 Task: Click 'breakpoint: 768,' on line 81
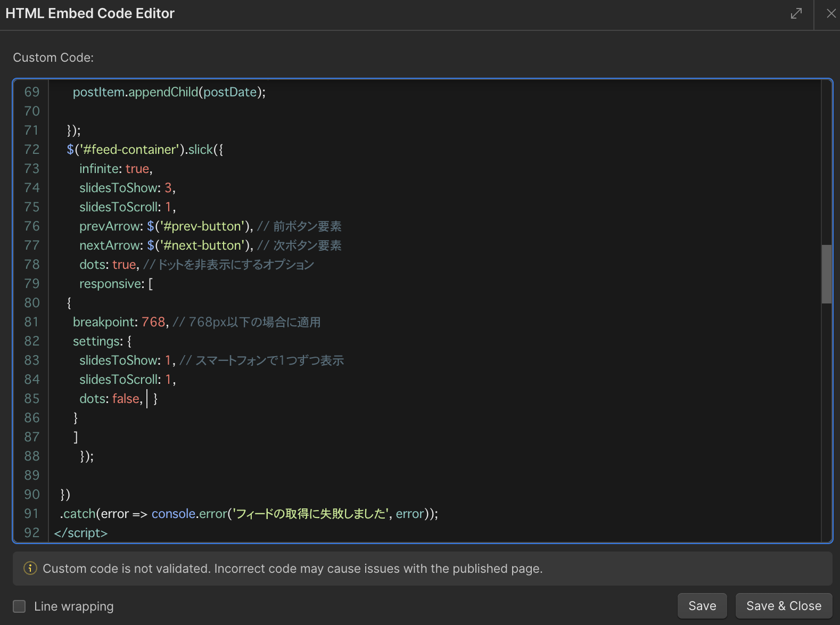(x=121, y=322)
